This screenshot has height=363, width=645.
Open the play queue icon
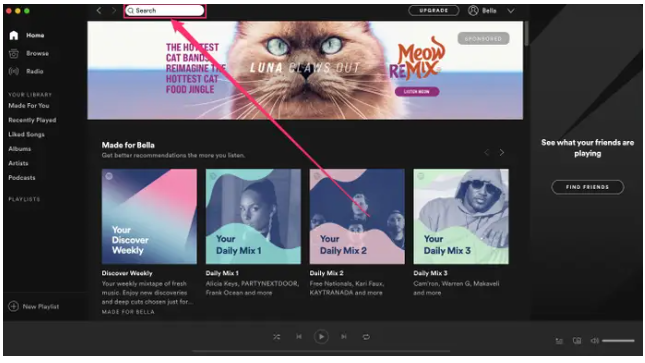tap(559, 341)
